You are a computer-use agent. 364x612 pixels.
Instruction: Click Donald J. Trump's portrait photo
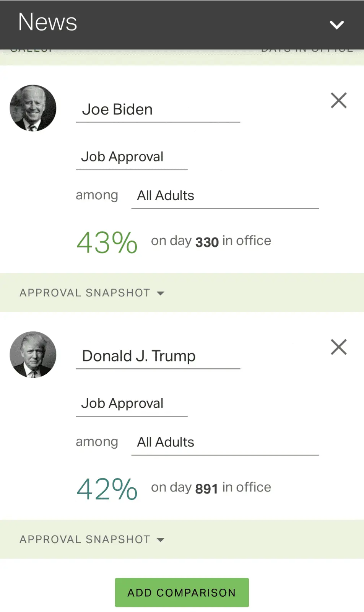[33, 355]
